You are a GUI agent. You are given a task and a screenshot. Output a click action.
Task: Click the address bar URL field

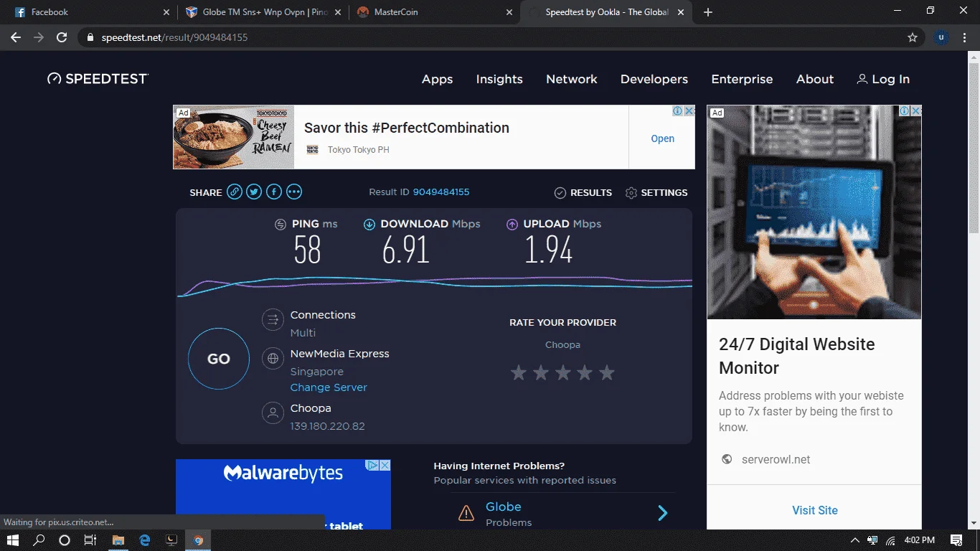pos(501,37)
